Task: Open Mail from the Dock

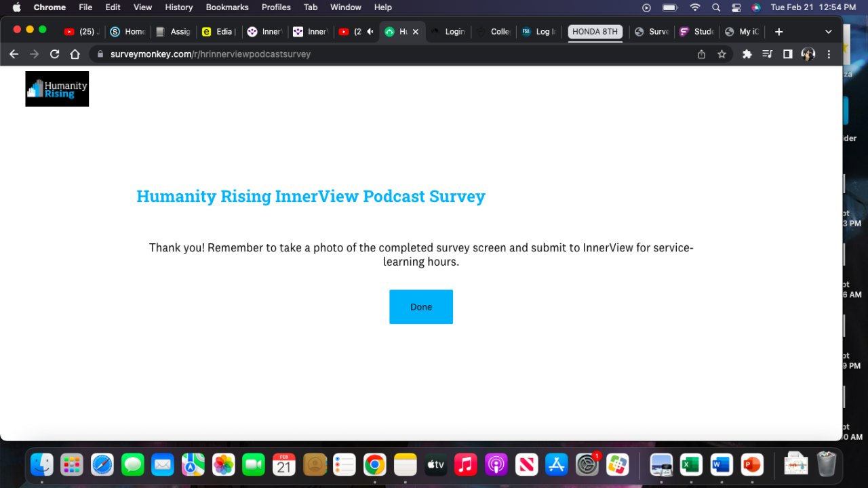Action: tap(163, 464)
